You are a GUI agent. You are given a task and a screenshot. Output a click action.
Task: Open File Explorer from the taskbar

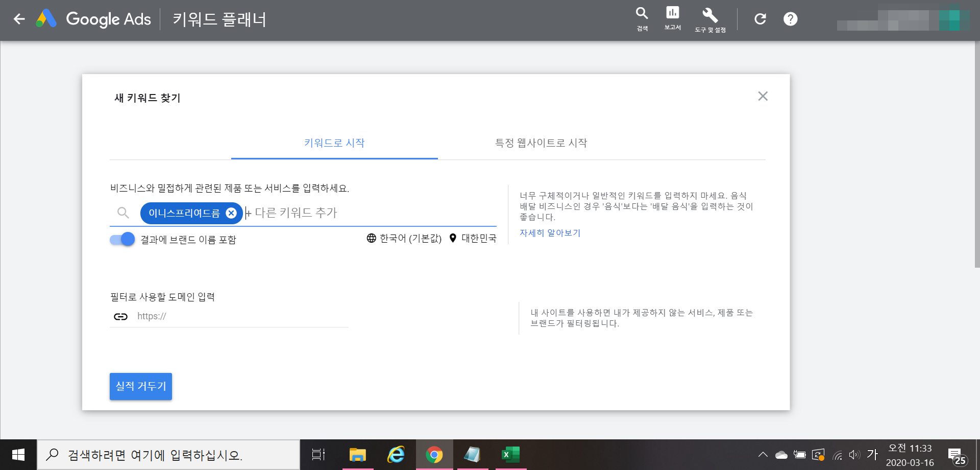(358, 455)
